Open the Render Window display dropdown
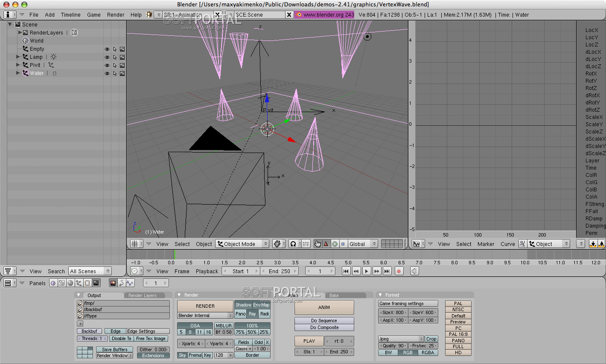Viewport: 606px width, 364px height. click(x=114, y=355)
